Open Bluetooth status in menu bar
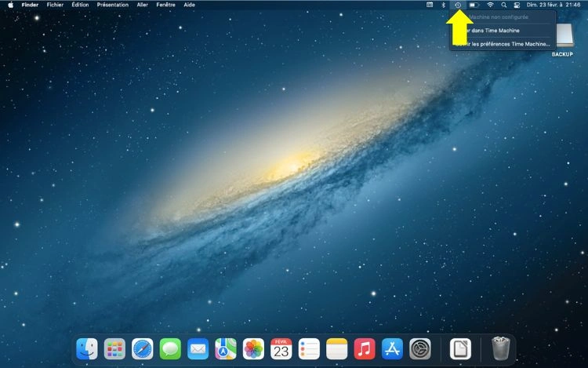Image resolution: width=588 pixels, height=368 pixels. pyautogui.click(x=443, y=5)
